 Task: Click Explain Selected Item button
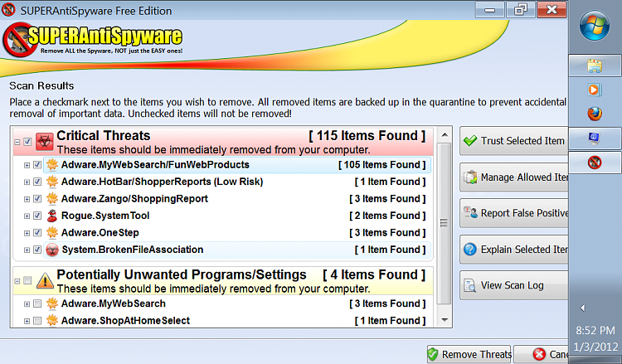[x=513, y=250]
